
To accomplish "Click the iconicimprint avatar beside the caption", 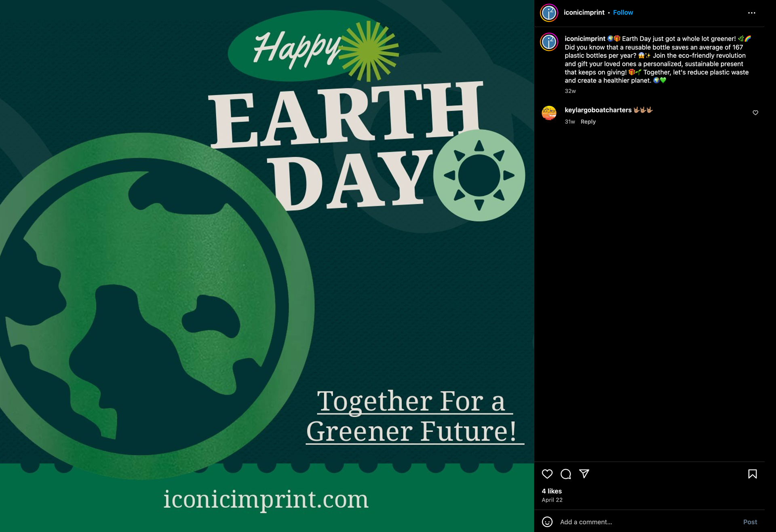I will click(549, 42).
